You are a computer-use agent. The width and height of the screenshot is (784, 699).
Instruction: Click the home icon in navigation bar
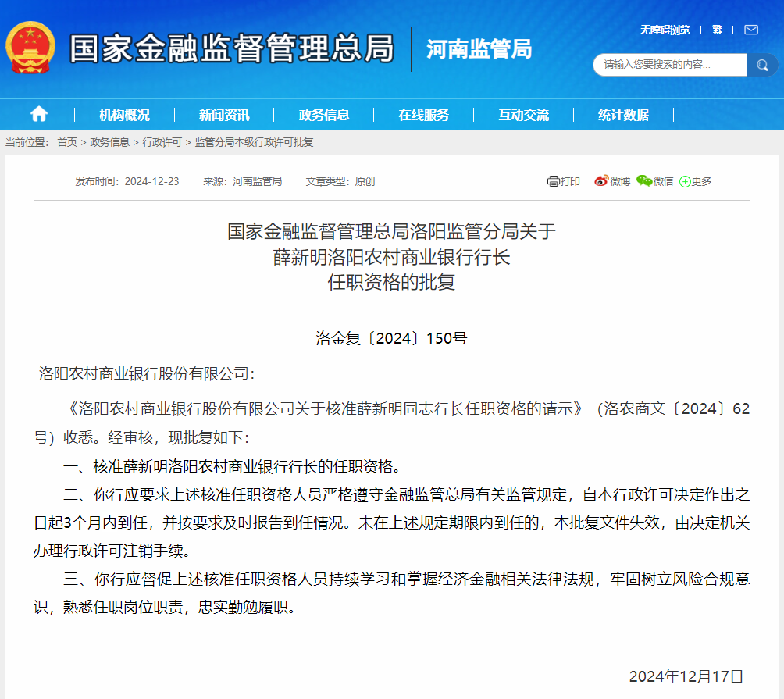click(x=38, y=115)
